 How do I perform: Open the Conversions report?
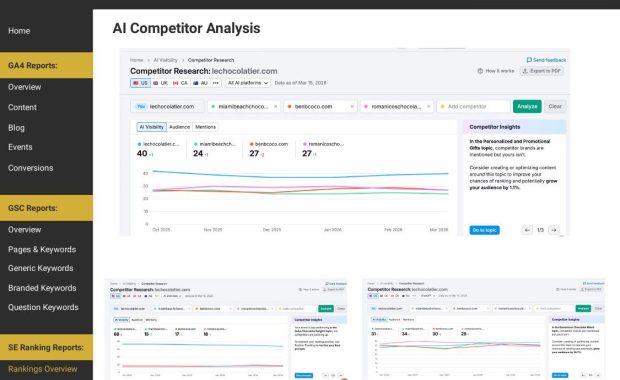coord(30,168)
